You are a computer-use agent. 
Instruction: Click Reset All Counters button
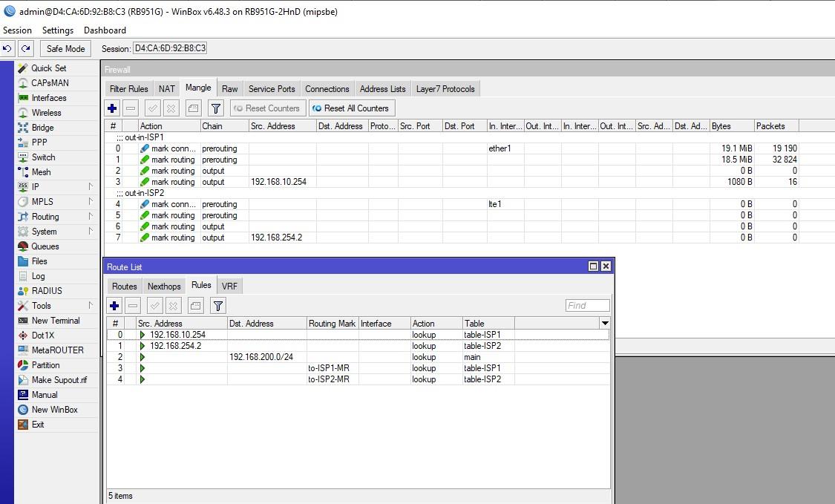(x=352, y=108)
